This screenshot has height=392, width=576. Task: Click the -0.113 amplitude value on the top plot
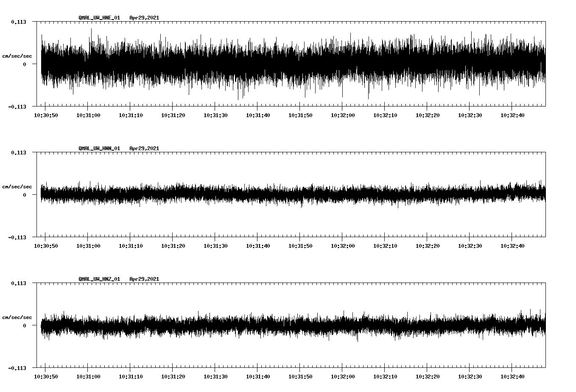tap(16, 107)
